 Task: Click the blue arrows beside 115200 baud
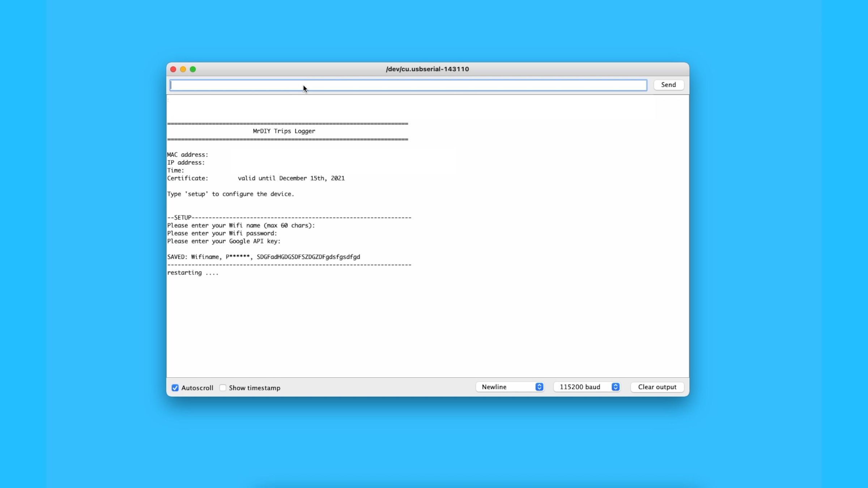click(x=616, y=387)
